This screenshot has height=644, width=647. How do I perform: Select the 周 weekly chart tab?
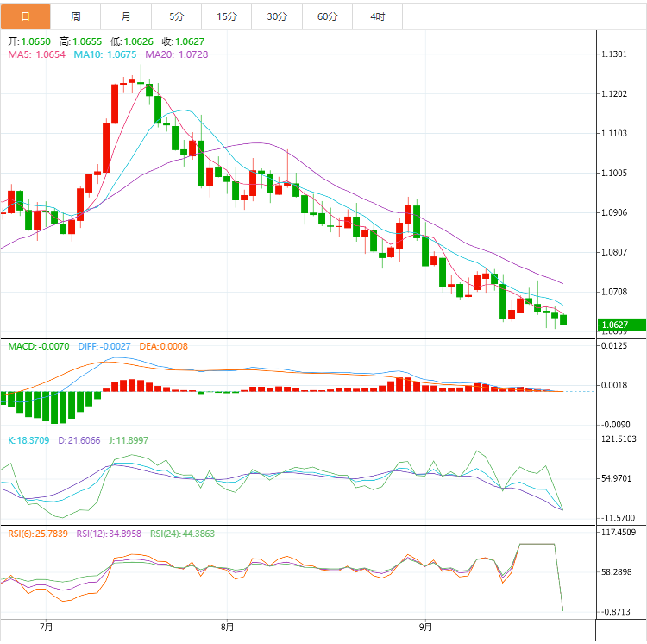(76, 16)
